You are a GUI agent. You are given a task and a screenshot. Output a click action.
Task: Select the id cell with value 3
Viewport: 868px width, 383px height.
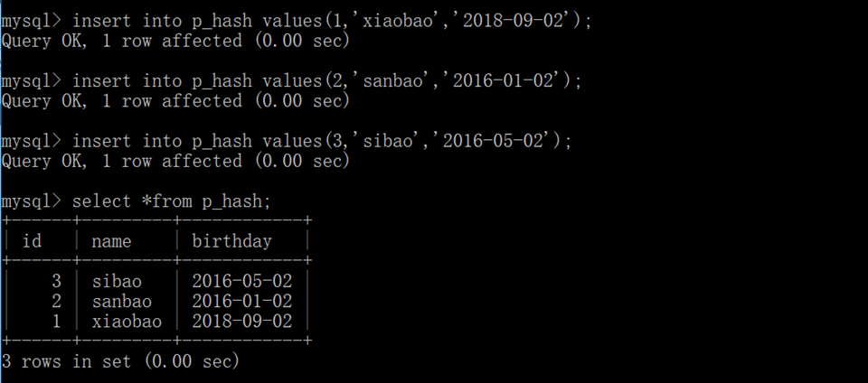(56, 281)
